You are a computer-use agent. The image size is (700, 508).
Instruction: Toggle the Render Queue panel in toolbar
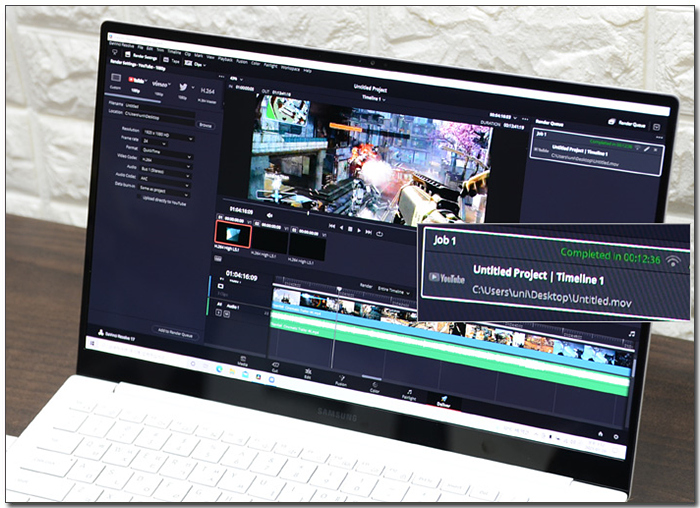(627, 123)
